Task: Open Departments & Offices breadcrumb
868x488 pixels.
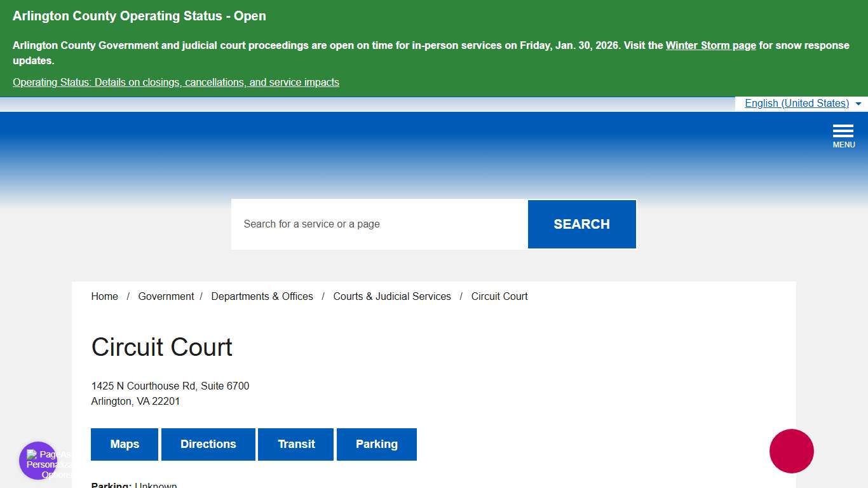Action: [262, 296]
